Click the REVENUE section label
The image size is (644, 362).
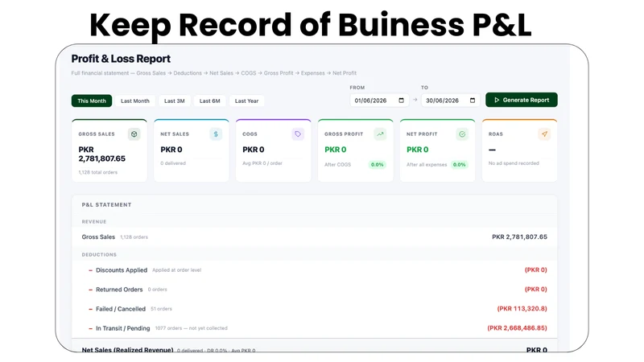point(94,222)
